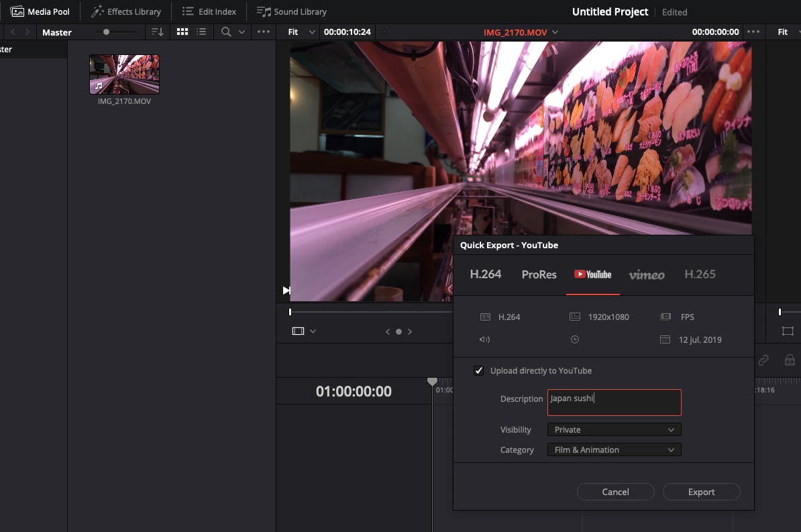Cancel the Quick Export dialog
801x532 pixels.
(615, 492)
